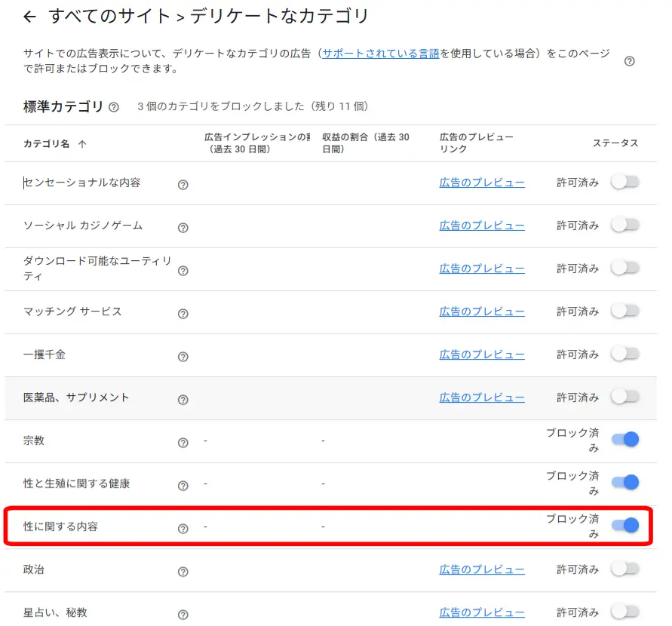Open 広告のプレビュー link for 一攫千金
This screenshot has width=672, height=626.
(482, 354)
